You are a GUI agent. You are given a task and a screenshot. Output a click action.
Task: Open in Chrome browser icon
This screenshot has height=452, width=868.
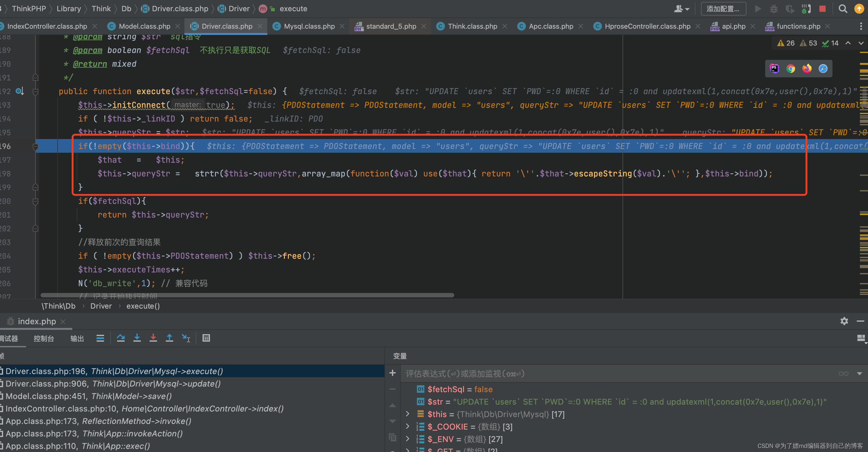(790, 69)
